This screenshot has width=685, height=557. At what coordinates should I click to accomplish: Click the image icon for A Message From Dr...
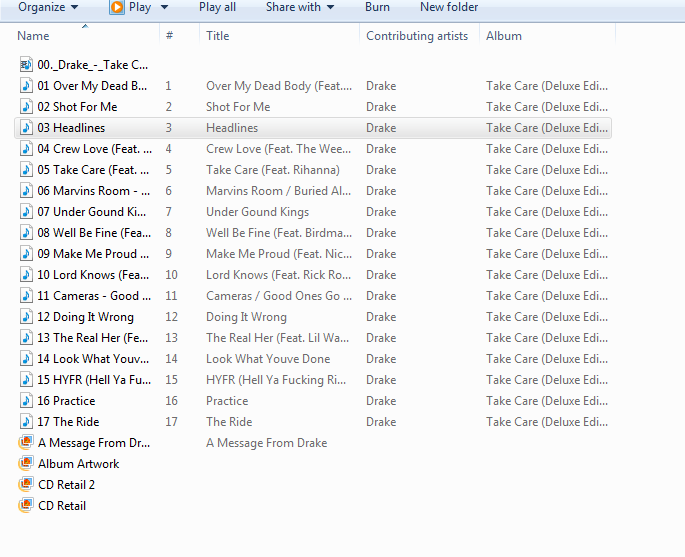click(x=26, y=442)
